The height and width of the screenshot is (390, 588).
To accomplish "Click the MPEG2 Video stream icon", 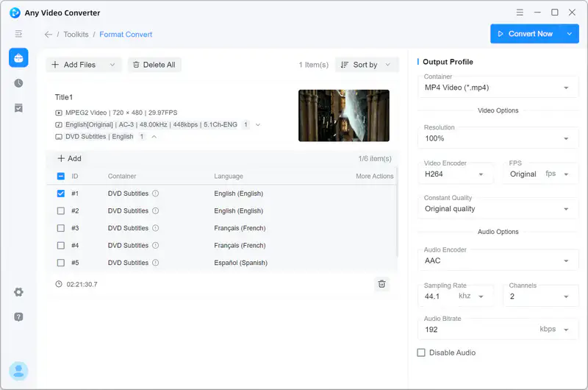I will tap(59, 113).
